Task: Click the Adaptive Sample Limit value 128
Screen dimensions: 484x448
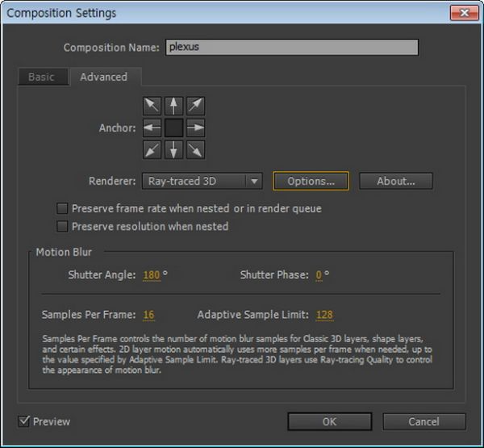Action: click(325, 315)
